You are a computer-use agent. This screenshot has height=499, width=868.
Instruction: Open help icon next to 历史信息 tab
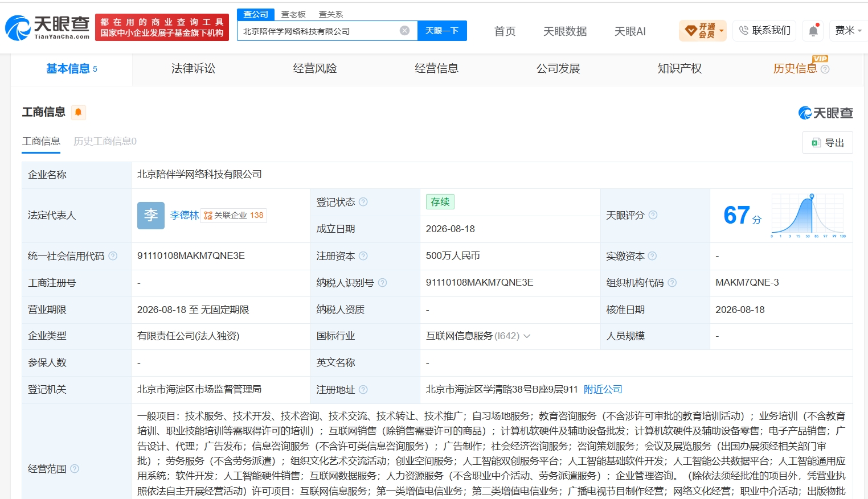825,69
